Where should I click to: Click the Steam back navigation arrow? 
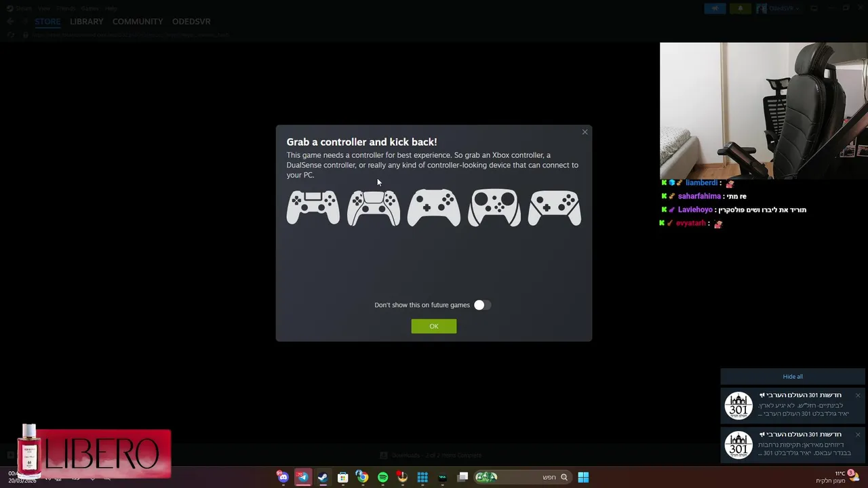click(10, 22)
